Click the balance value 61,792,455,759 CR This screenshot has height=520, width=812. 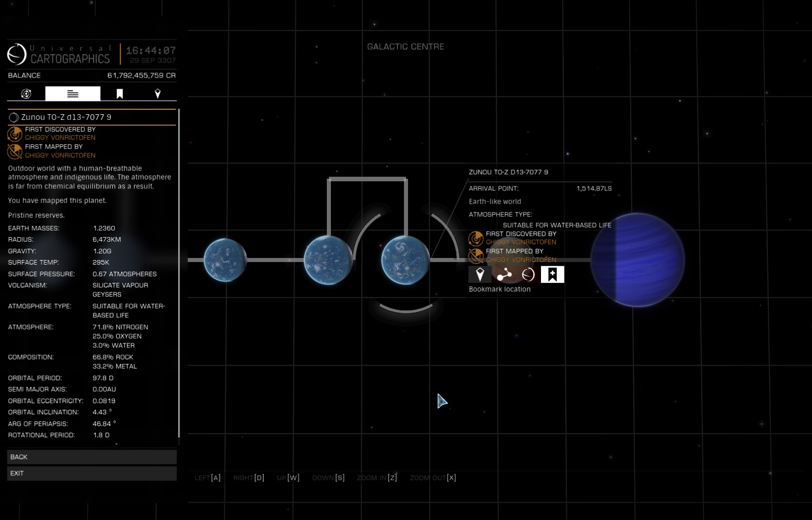pos(142,75)
